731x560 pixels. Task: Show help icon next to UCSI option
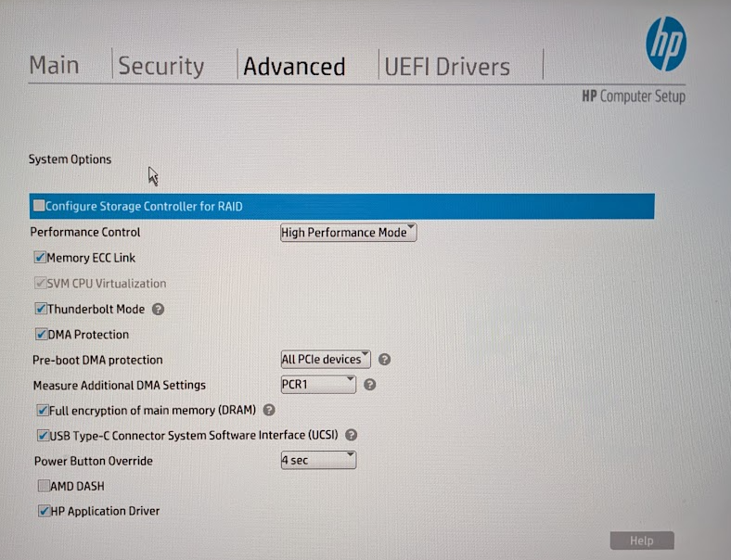click(x=351, y=435)
